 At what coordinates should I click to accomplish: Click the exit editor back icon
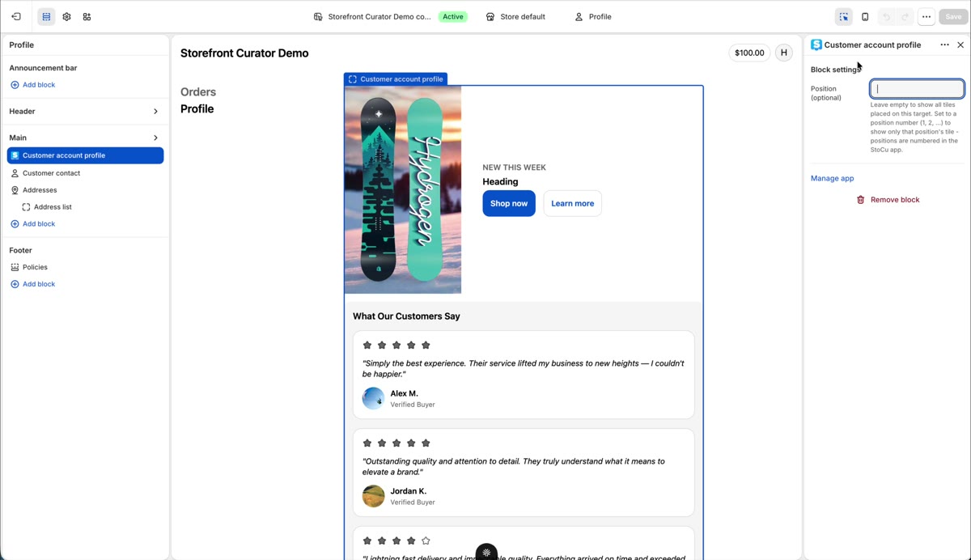(x=16, y=16)
